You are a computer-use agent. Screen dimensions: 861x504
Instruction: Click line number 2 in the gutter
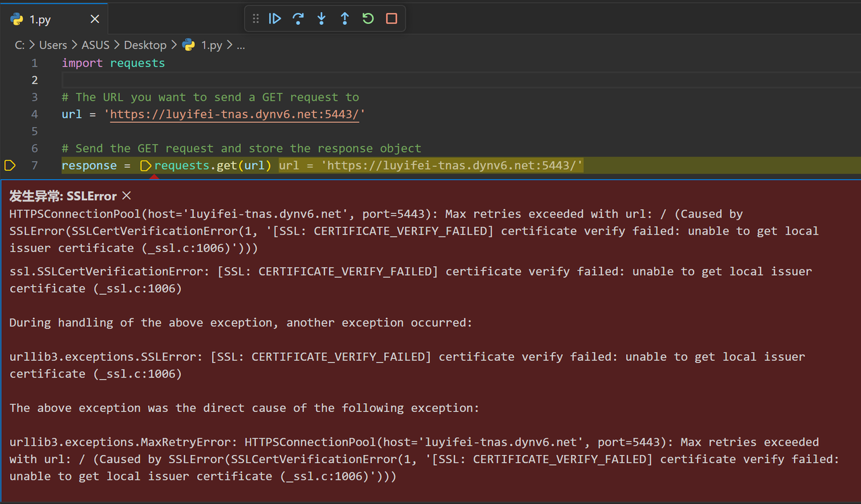point(34,80)
